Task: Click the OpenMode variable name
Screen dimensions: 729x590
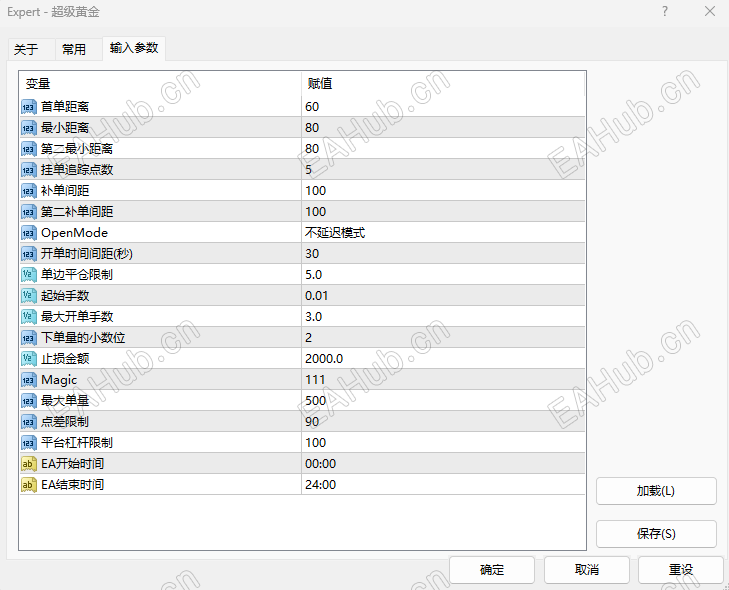Action: pyautogui.click(x=74, y=233)
